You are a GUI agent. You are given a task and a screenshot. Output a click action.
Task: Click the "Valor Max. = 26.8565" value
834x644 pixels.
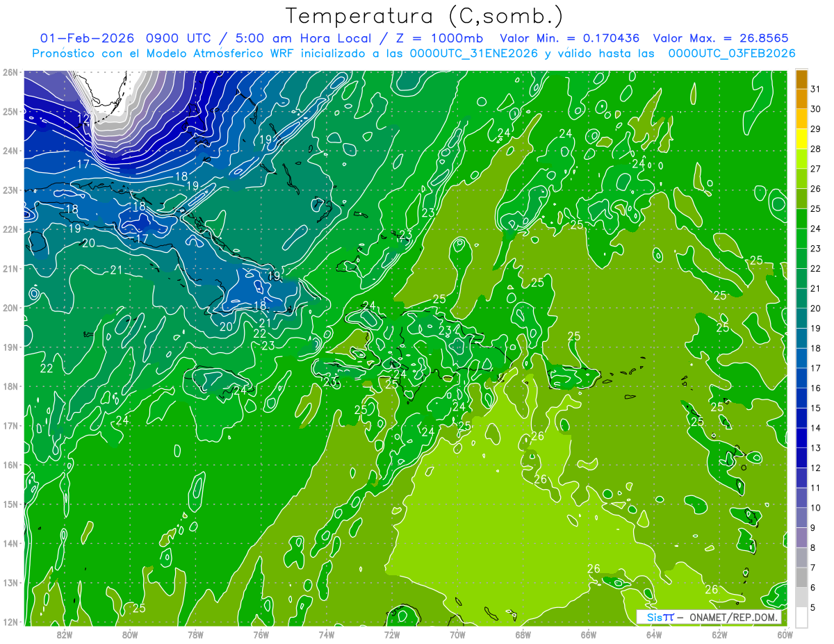(721, 38)
